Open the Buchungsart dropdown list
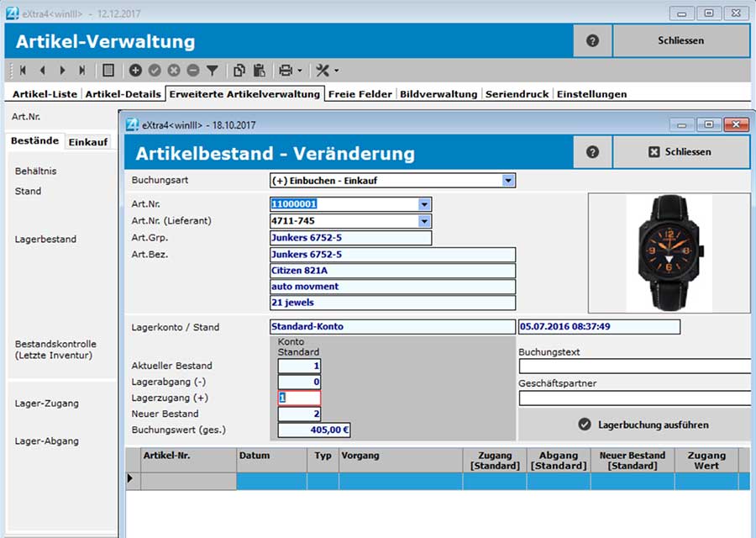This screenshot has height=538, width=756. [x=507, y=180]
